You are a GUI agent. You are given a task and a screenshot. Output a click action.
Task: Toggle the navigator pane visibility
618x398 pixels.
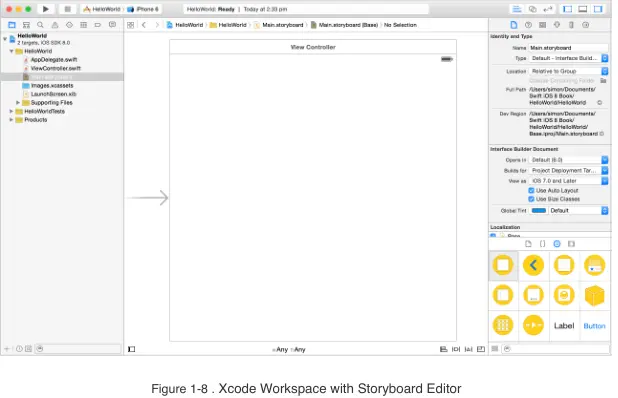(x=567, y=9)
